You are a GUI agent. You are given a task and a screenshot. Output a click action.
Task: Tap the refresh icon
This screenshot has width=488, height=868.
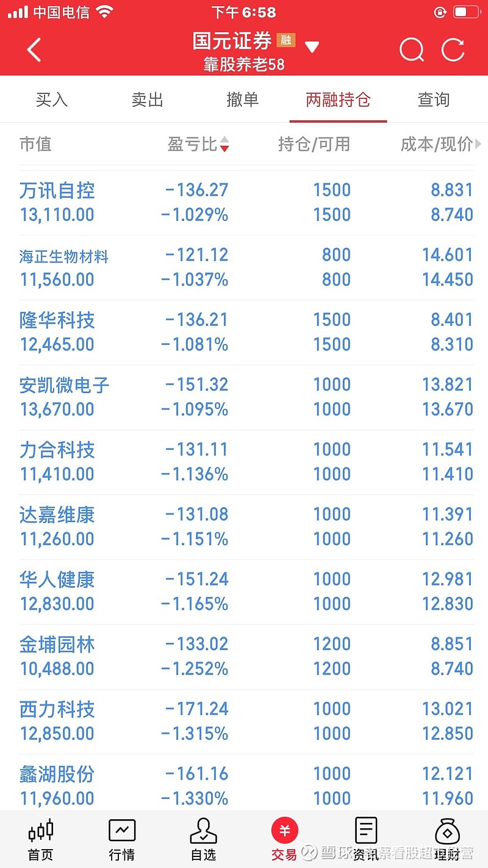pos(453,49)
